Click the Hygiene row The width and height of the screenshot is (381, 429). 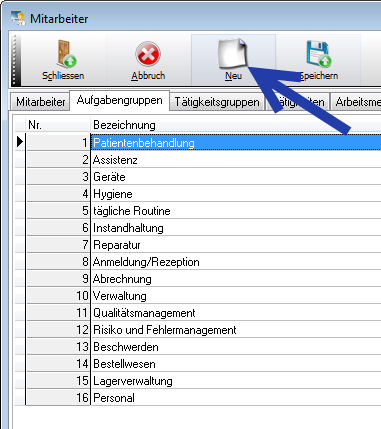click(x=236, y=194)
